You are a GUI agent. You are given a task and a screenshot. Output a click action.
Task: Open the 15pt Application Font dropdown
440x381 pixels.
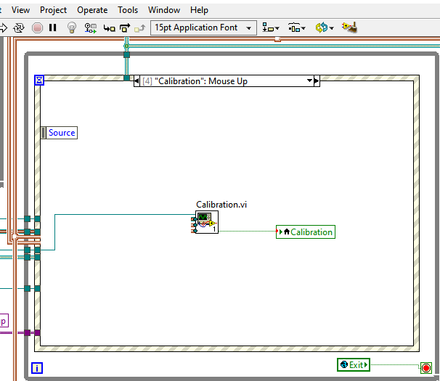click(204, 28)
